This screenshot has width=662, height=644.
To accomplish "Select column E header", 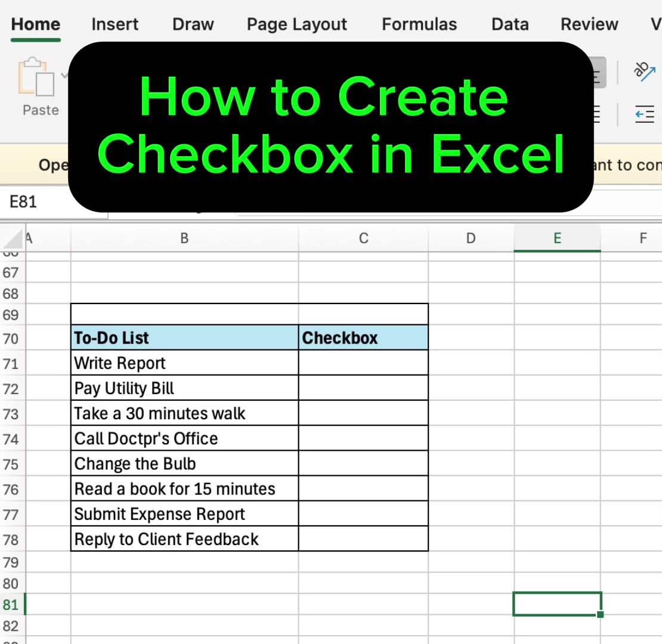I will (557, 238).
